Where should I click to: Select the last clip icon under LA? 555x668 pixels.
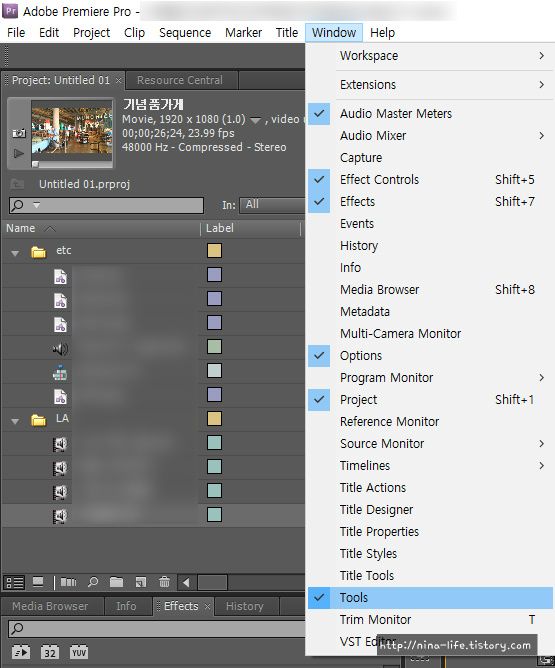(x=60, y=516)
